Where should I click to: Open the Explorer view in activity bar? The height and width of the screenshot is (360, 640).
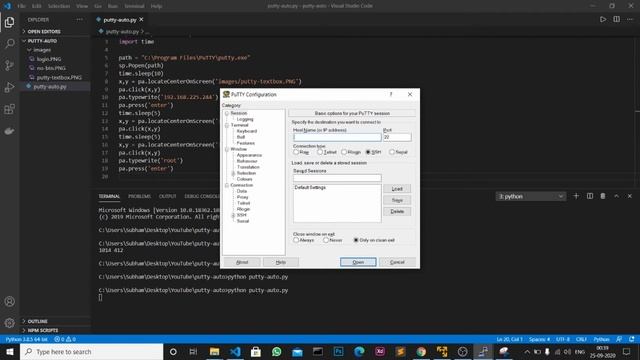9,22
